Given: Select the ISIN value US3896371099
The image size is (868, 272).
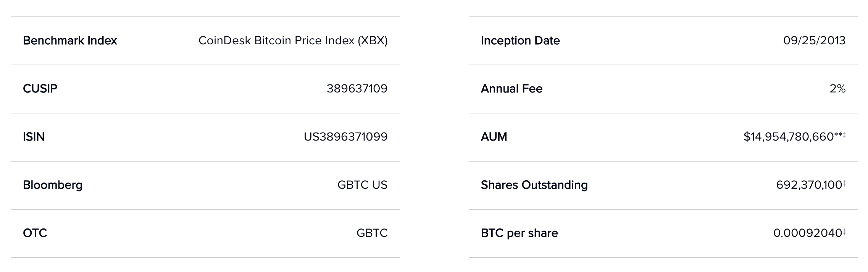Looking at the screenshot, I should pos(345,137).
